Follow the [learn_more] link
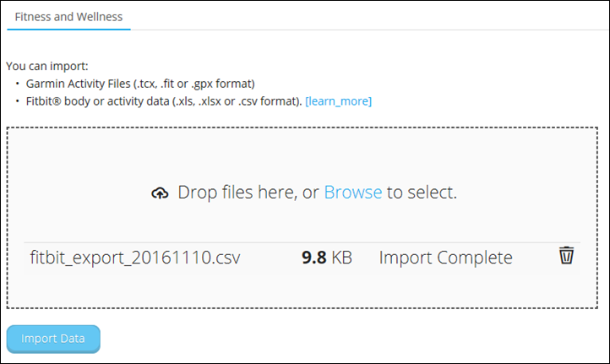The image size is (610, 364). (338, 101)
